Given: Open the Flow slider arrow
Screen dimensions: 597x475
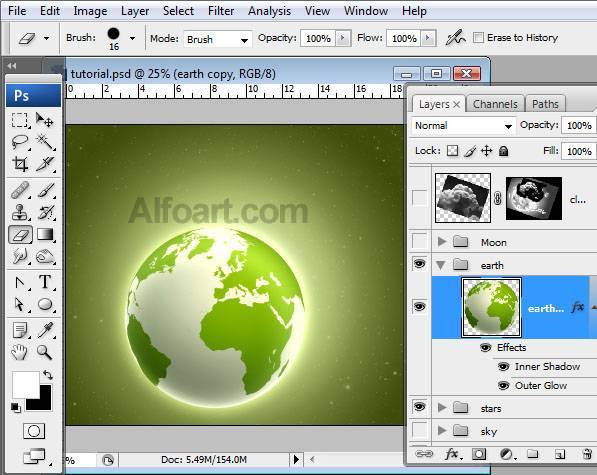Looking at the screenshot, I should [x=428, y=38].
